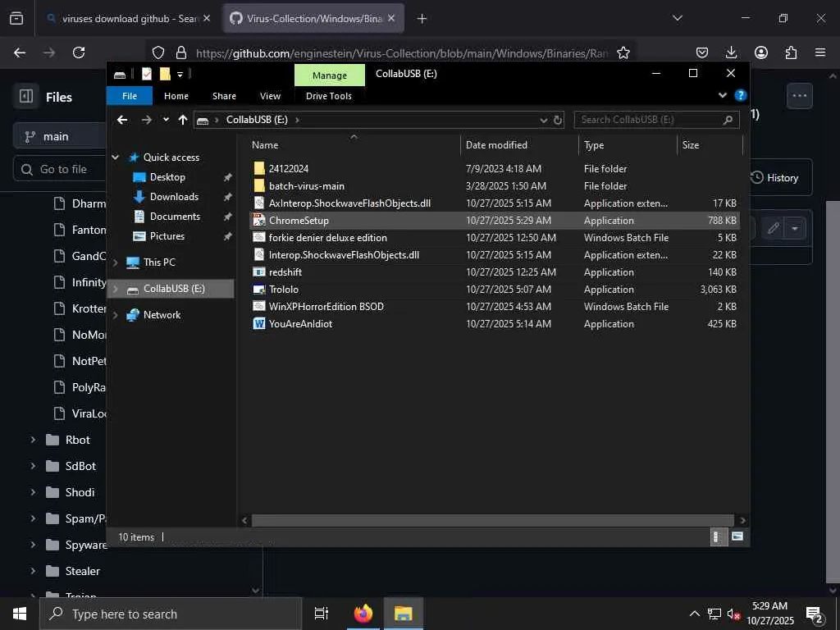The width and height of the screenshot is (840, 630).
Task: Open GitHub more options ellipsis button
Action: (799, 96)
